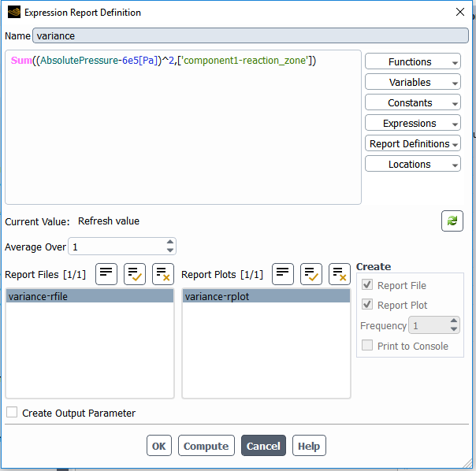Check Create Output Parameter

pyautogui.click(x=12, y=412)
